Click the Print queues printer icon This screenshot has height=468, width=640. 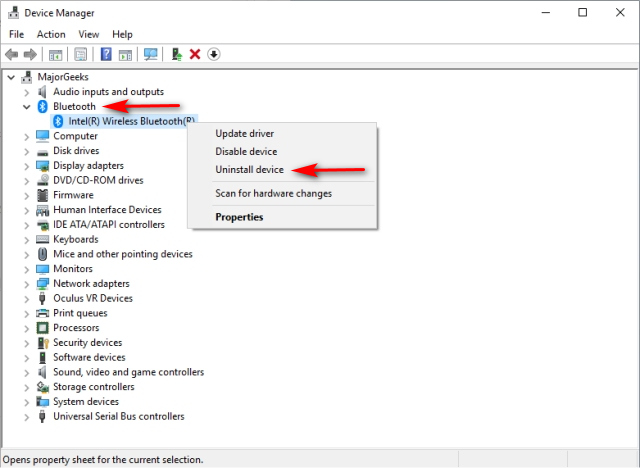tap(42, 313)
